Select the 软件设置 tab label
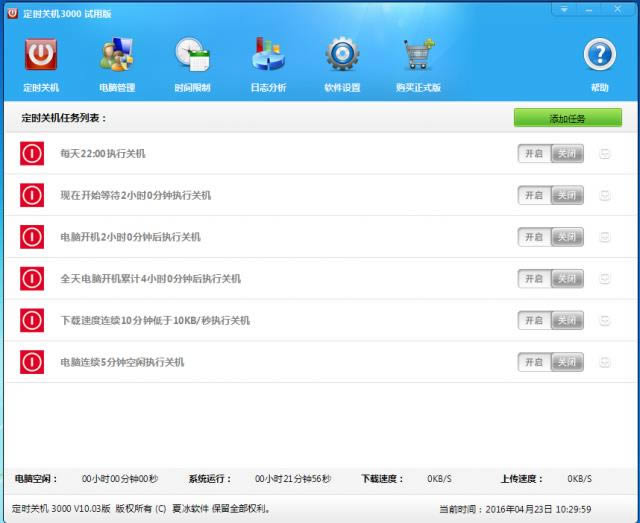The height and width of the screenshot is (523, 640). [x=342, y=87]
